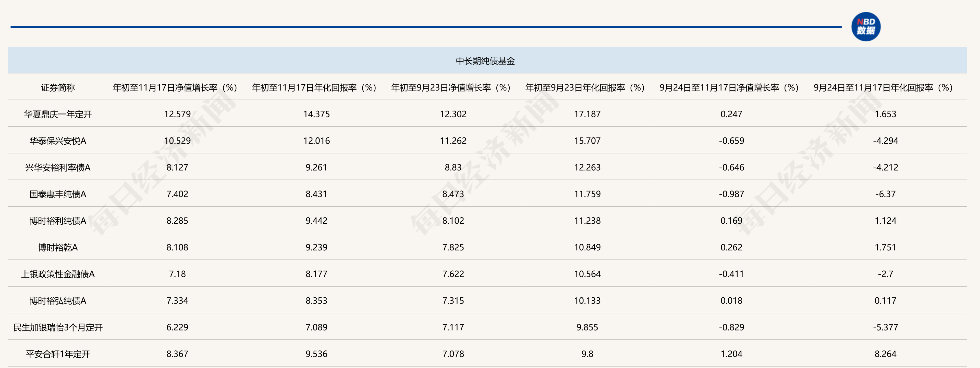Select the fund name 民生加银瑞怡3个月定开
The width and height of the screenshot is (980, 368).
point(58,327)
